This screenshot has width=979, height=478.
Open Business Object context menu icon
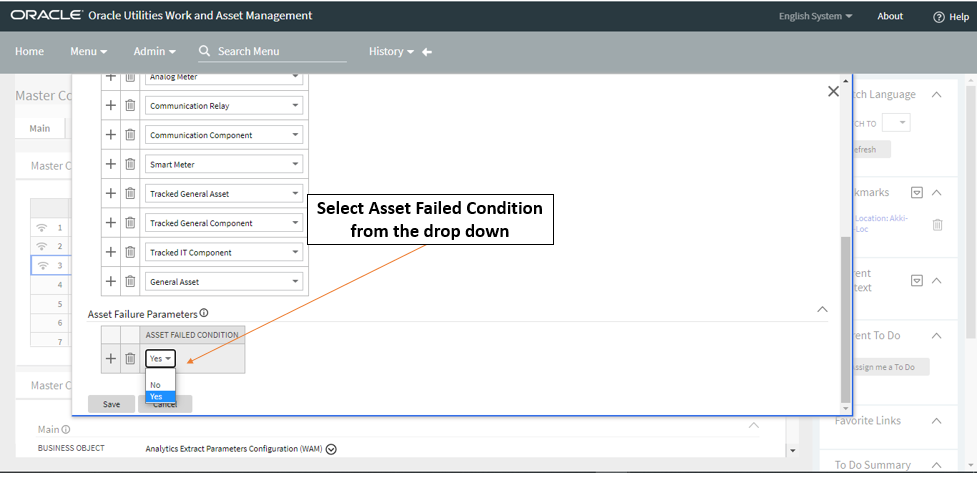coord(332,449)
